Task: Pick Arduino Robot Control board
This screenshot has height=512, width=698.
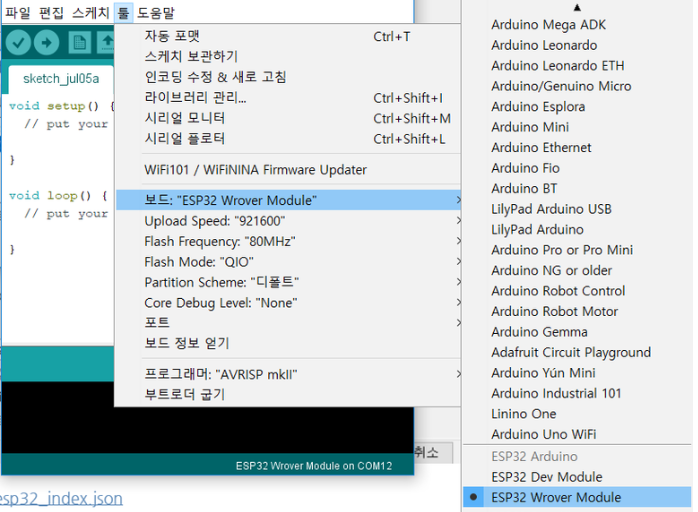Action: coord(577,291)
